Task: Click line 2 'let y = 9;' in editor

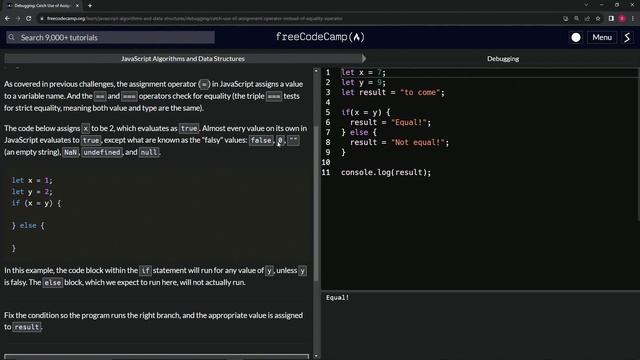Action: point(363,82)
